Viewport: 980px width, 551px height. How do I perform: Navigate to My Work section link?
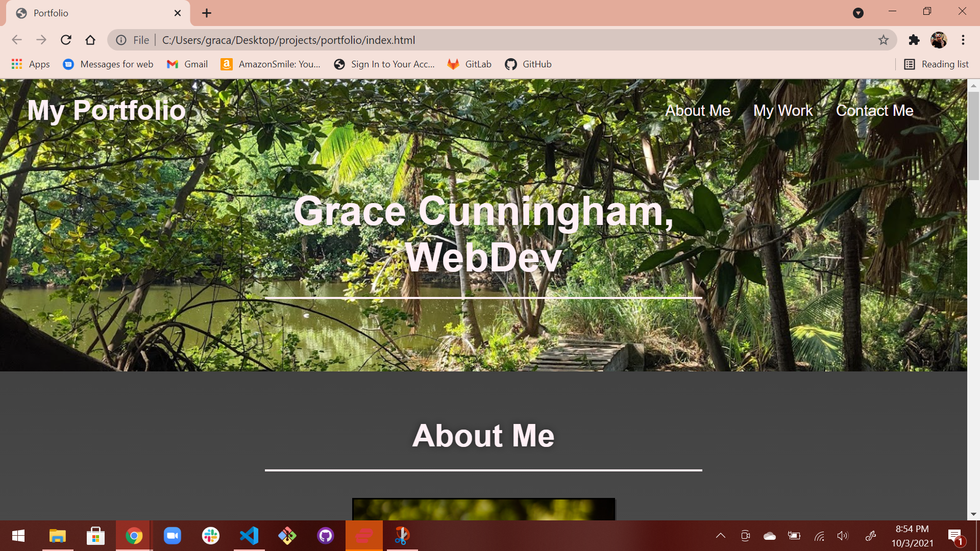click(783, 111)
